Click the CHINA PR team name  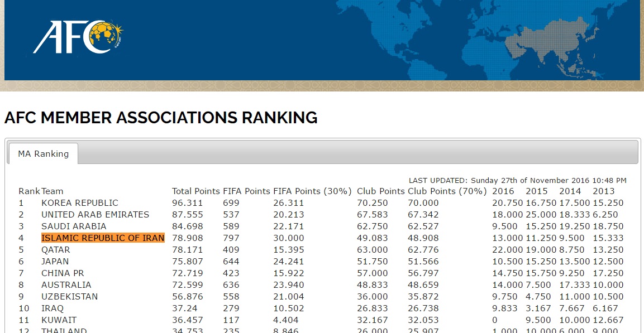[63, 273]
